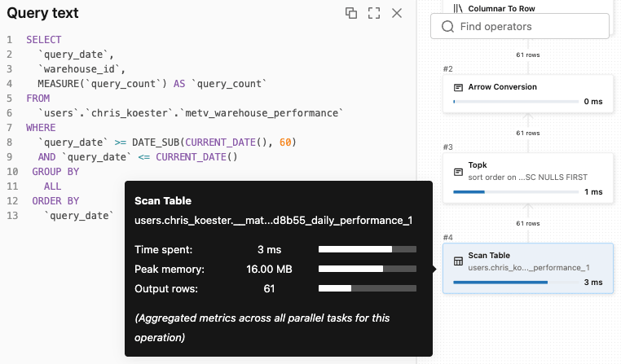Click the Topk node icon
Image resolution: width=621 pixels, height=364 pixels.
[x=458, y=172]
